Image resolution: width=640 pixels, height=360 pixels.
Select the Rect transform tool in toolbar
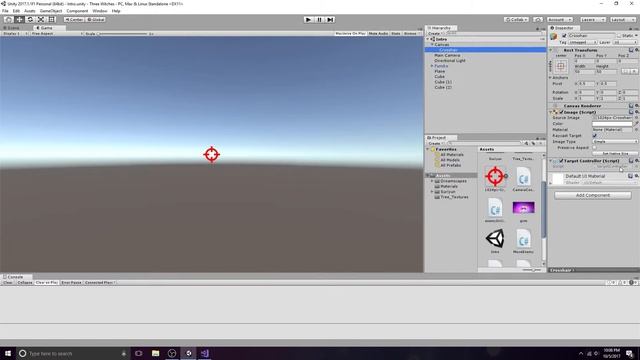point(52,19)
